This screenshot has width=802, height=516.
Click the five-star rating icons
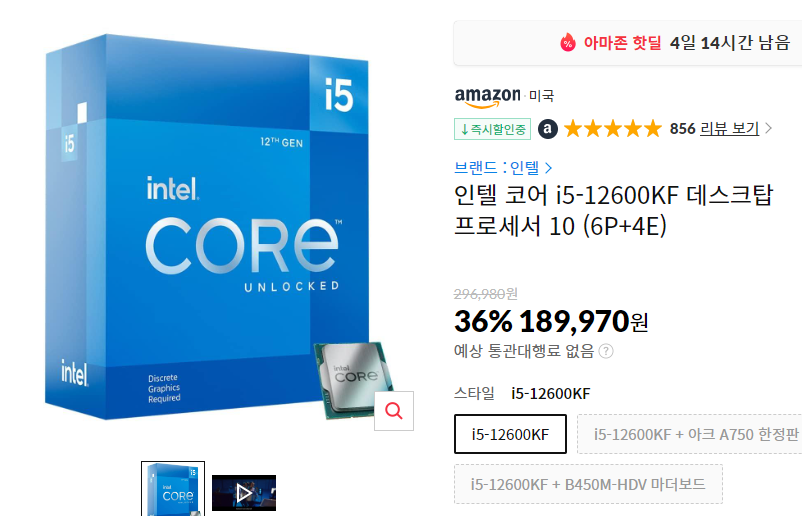tap(613, 129)
